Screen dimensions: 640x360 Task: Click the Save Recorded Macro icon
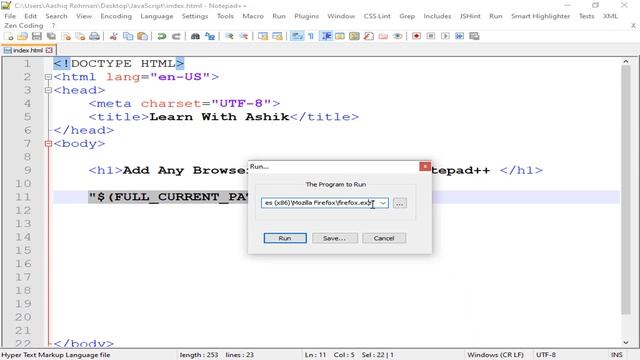[x=474, y=36]
